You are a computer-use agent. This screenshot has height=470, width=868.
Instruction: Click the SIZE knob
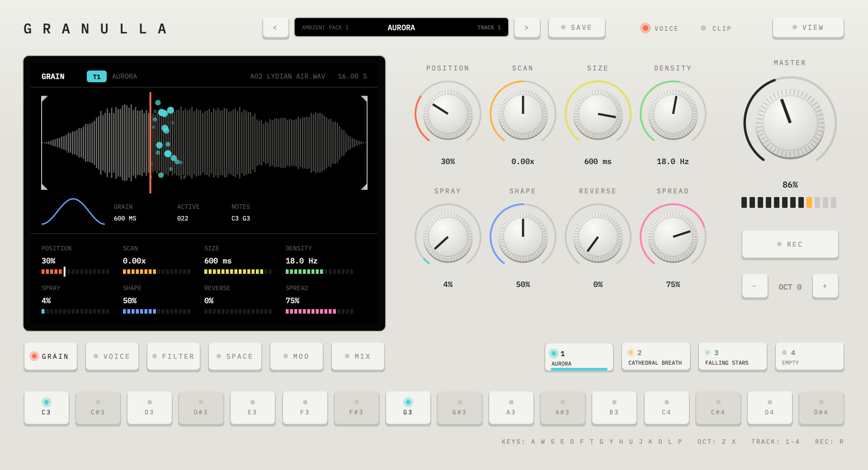598,114
